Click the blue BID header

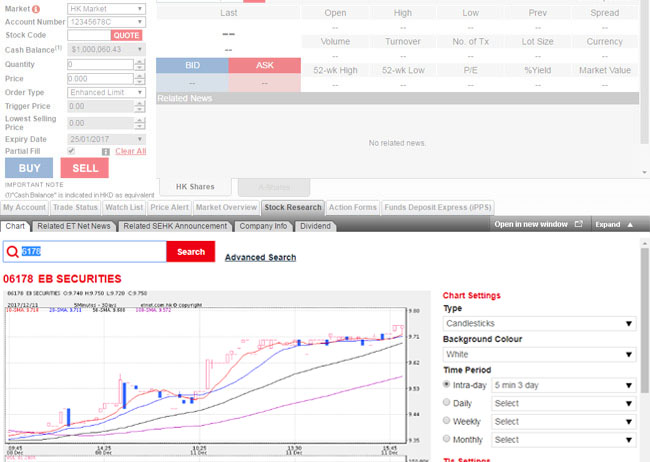click(192, 66)
